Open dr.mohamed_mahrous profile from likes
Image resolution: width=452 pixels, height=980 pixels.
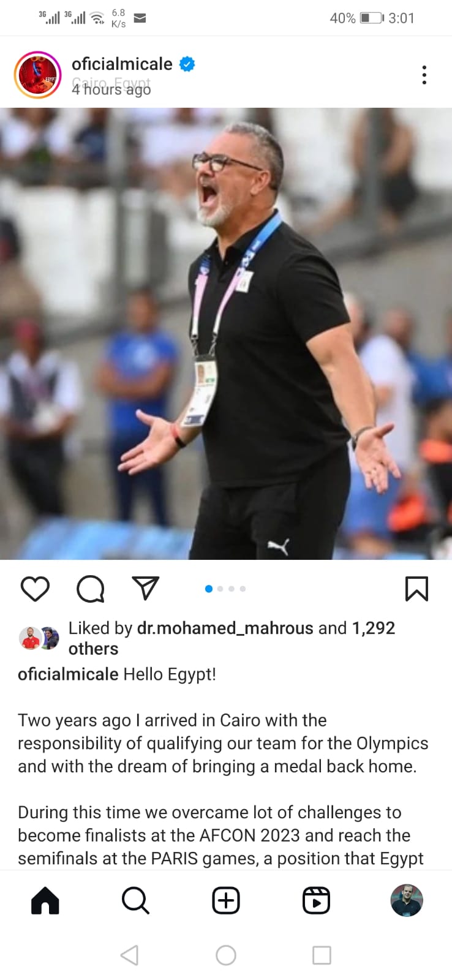point(225,628)
